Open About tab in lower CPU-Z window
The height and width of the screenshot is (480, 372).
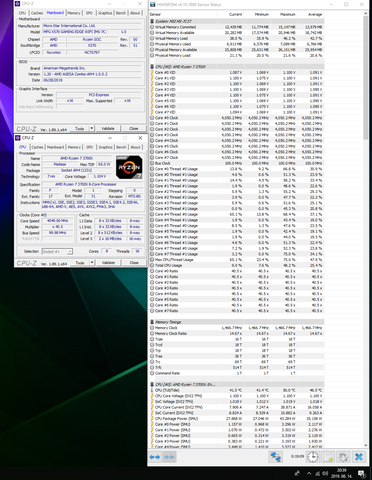135,147
